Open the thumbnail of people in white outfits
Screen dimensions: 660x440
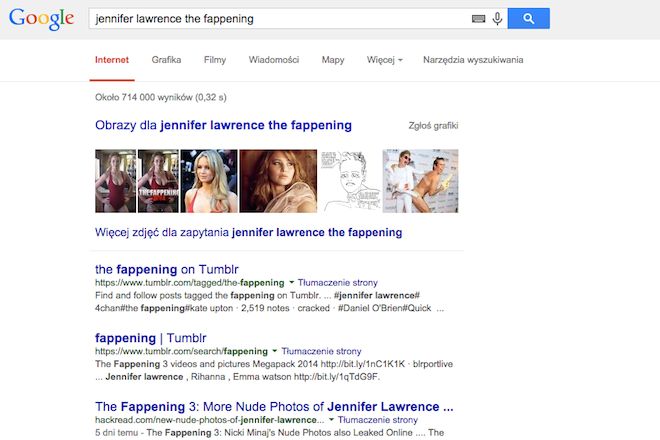[420, 181]
